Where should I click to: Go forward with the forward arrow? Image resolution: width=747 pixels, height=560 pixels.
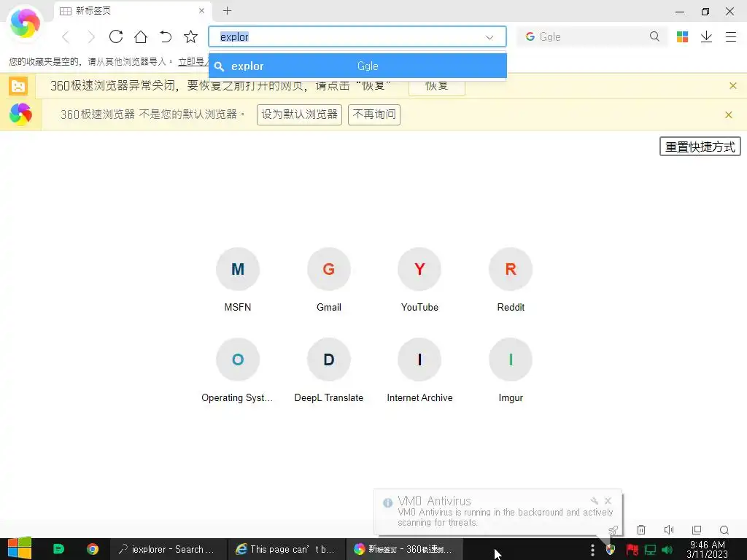90,36
